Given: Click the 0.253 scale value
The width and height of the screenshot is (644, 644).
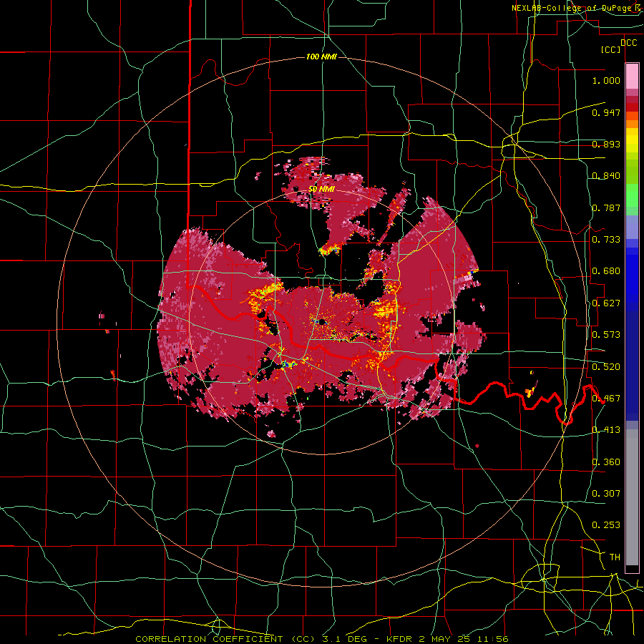Looking at the screenshot, I should (x=606, y=525).
